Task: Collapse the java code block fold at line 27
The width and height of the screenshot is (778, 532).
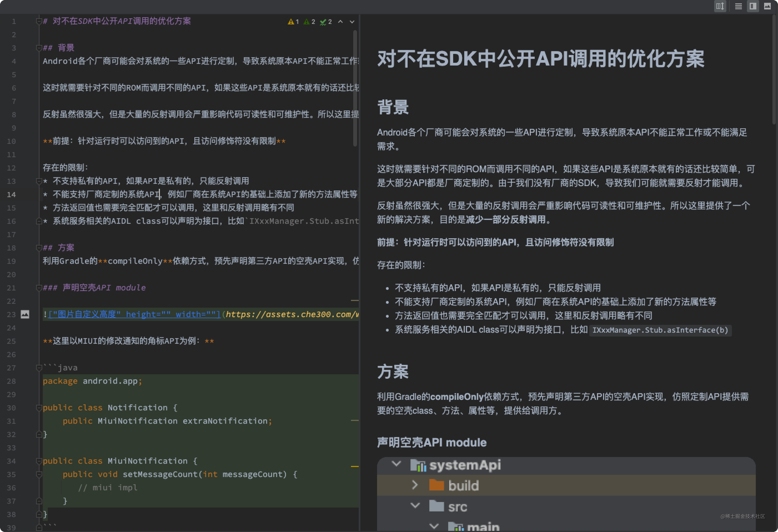Action: coord(39,367)
